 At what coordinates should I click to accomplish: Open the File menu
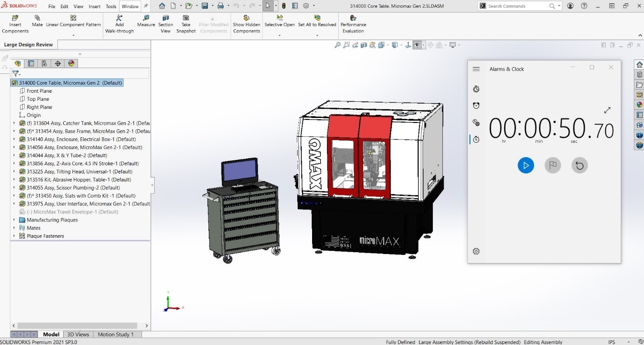pos(52,6)
